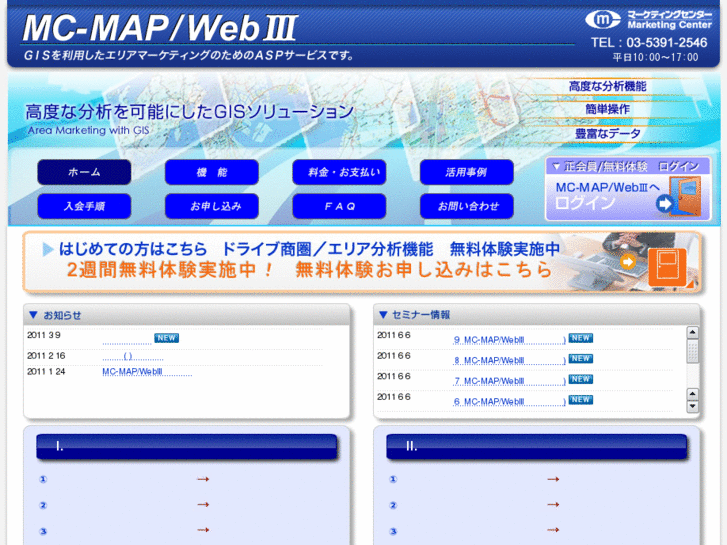Click number ① bullet in section II
Viewport: 727px width, 545px height.
coord(393,479)
